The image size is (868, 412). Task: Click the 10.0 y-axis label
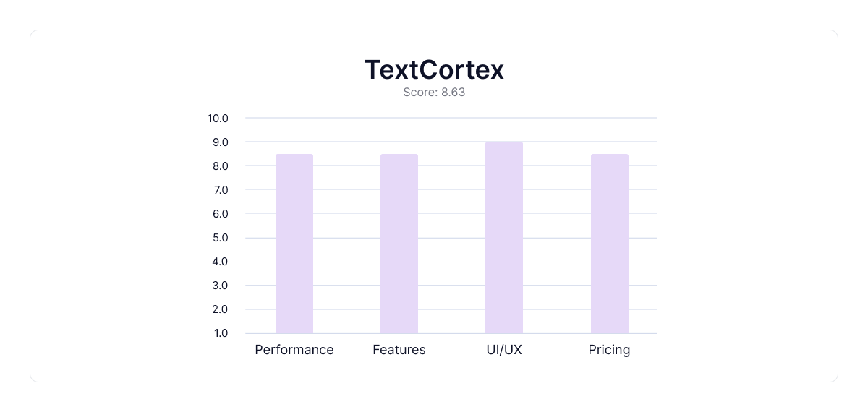218,118
